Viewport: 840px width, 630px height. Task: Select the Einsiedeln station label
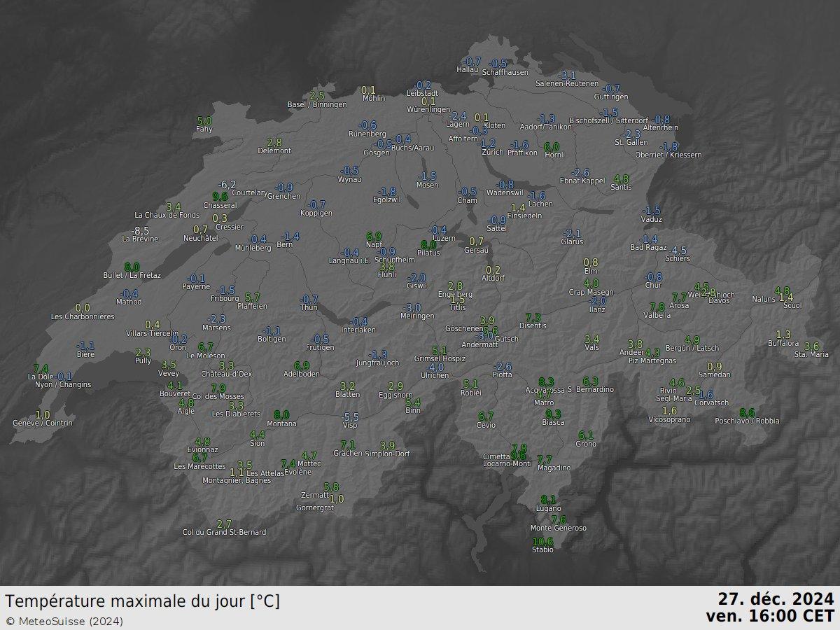[524, 216]
